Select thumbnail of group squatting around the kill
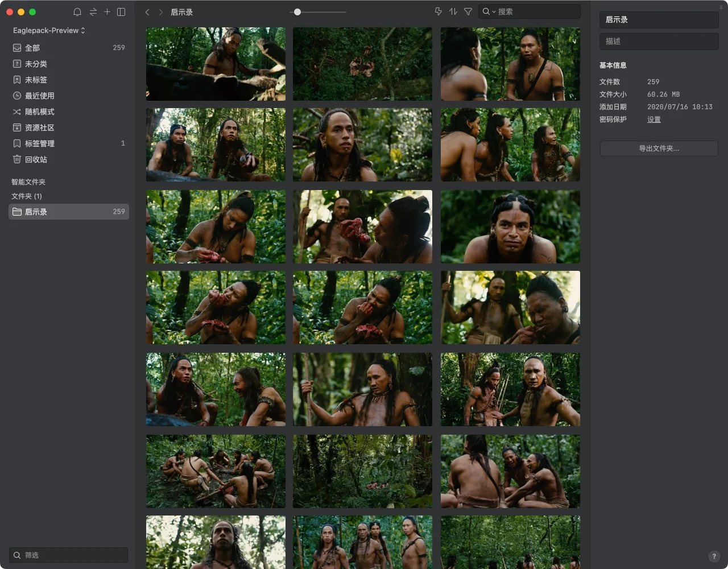This screenshot has width=728, height=569. click(x=216, y=472)
